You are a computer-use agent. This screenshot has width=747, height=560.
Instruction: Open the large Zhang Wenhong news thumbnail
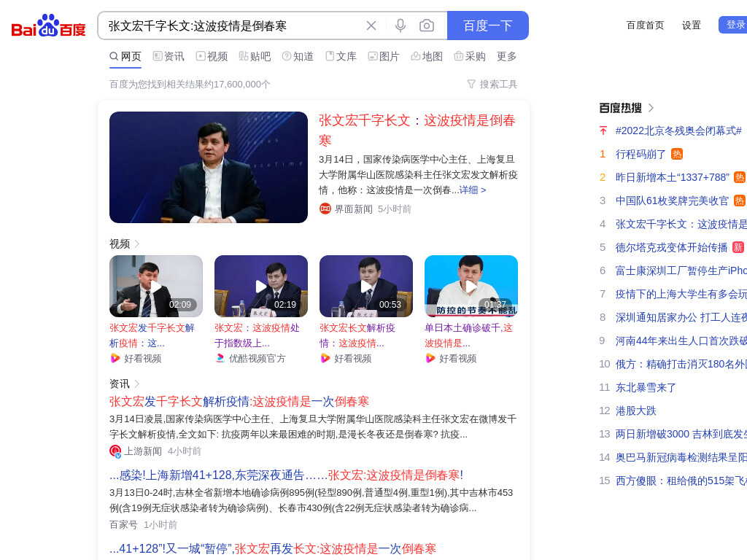(x=209, y=167)
